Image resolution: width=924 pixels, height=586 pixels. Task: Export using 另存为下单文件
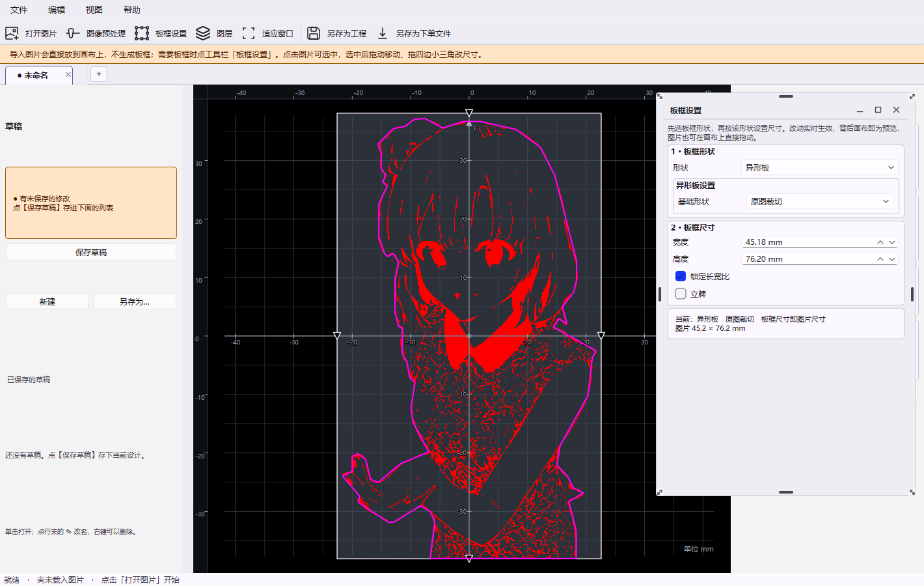(x=413, y=33)
